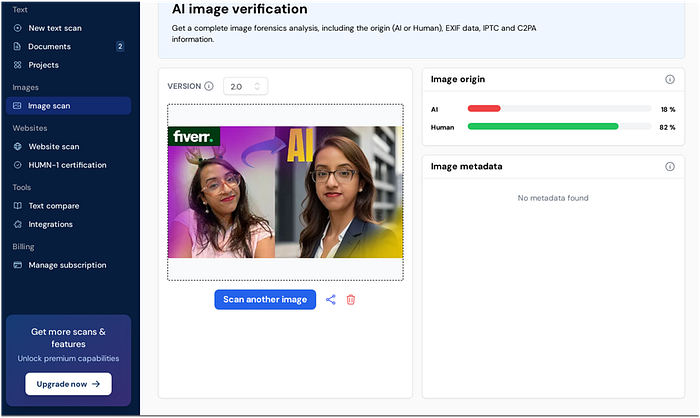Open the version 2.0 dropdown
The width and height of the screenshot is (700, 418).
(245, 87)
